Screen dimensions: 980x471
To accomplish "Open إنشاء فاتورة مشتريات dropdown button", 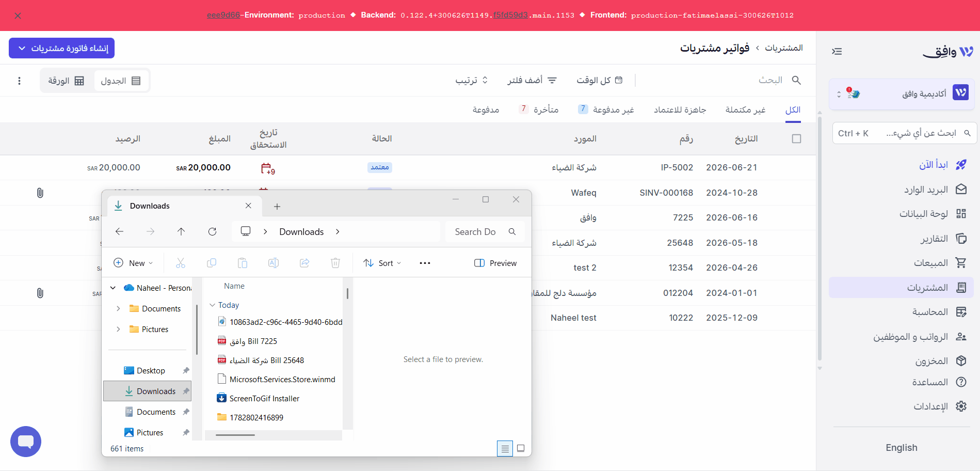I will click(x=62, y=48).
